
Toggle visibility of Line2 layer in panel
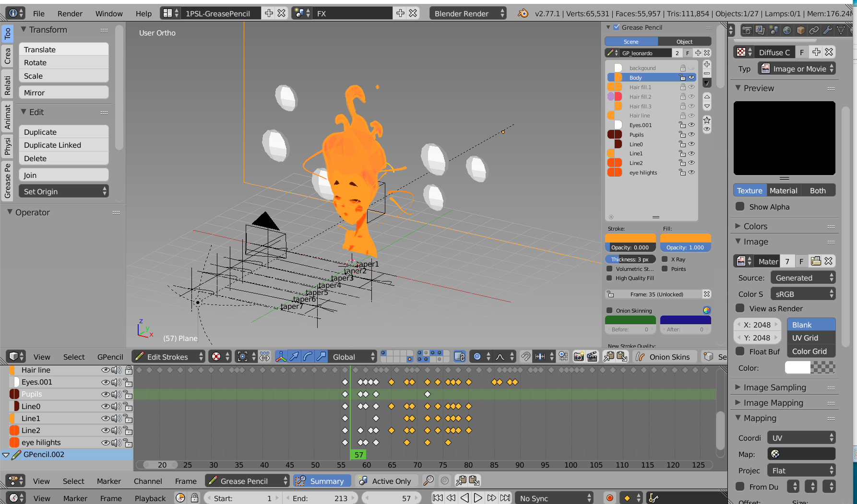click(691, 163)
